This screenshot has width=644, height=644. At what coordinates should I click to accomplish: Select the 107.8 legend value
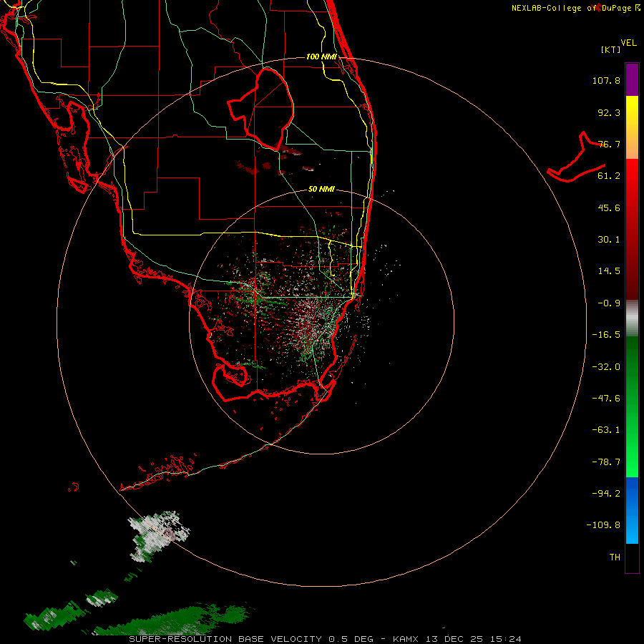606,80
